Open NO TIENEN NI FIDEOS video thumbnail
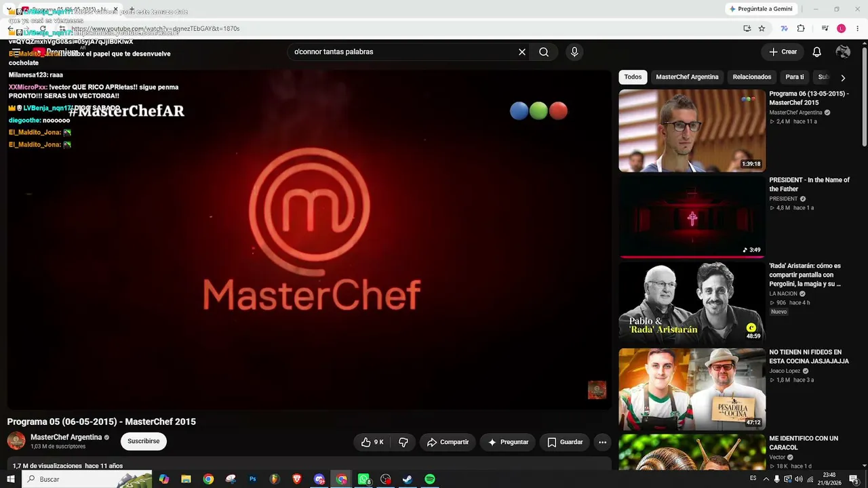The width and height of the screenshot is (868, 488). point(692,389)
